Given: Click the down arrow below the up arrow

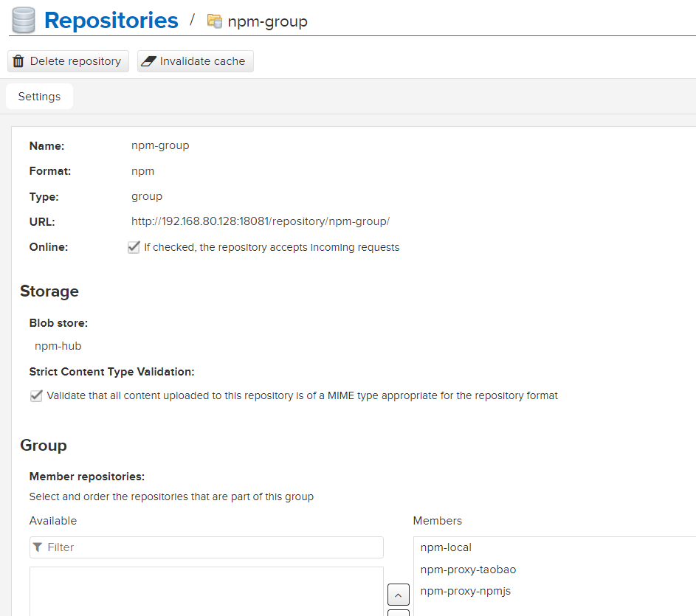Looking at the screenshot, I should [x=398, y=613].
